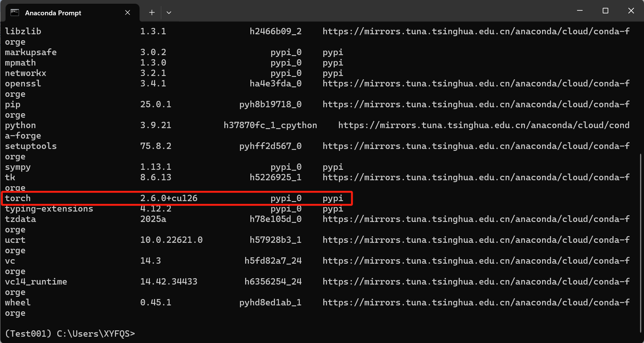
Task: Click the (Test001) command prompt line
Action: click(70, 334)
